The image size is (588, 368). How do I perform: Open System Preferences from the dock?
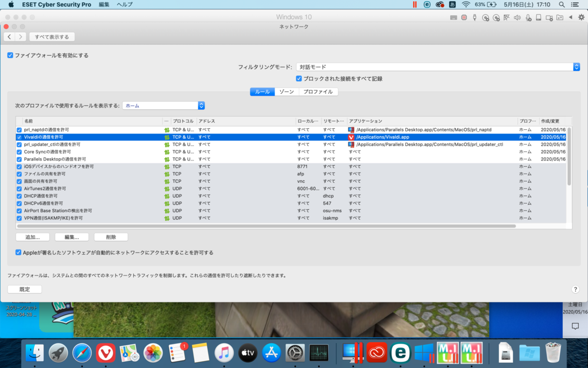pyautogui.click(x=295, y=352)
